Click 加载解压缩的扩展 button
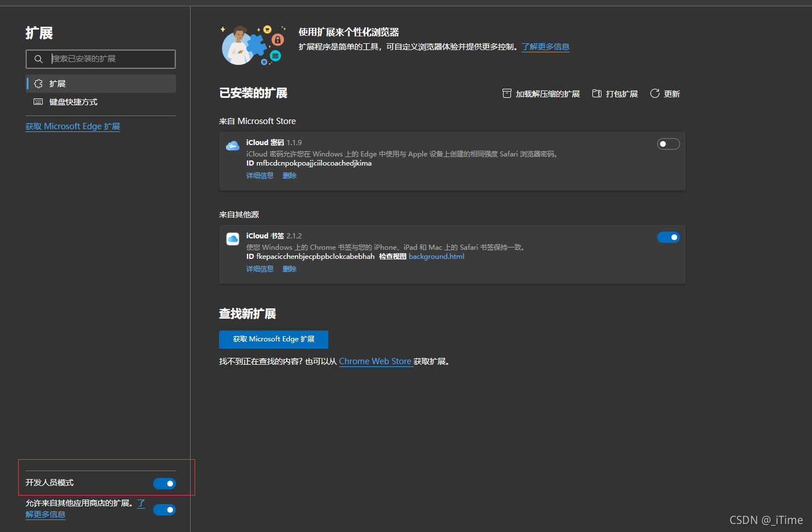812x532 pixels. coord(541,94)
